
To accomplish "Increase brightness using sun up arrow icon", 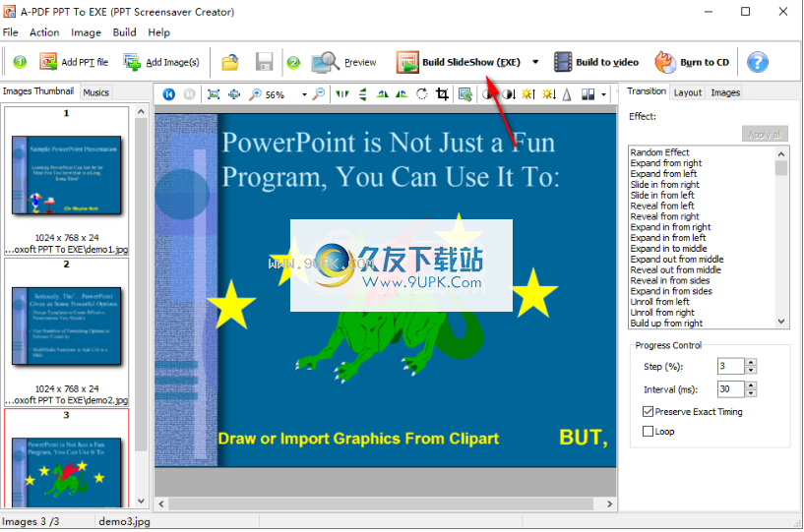I will point(528,94).
